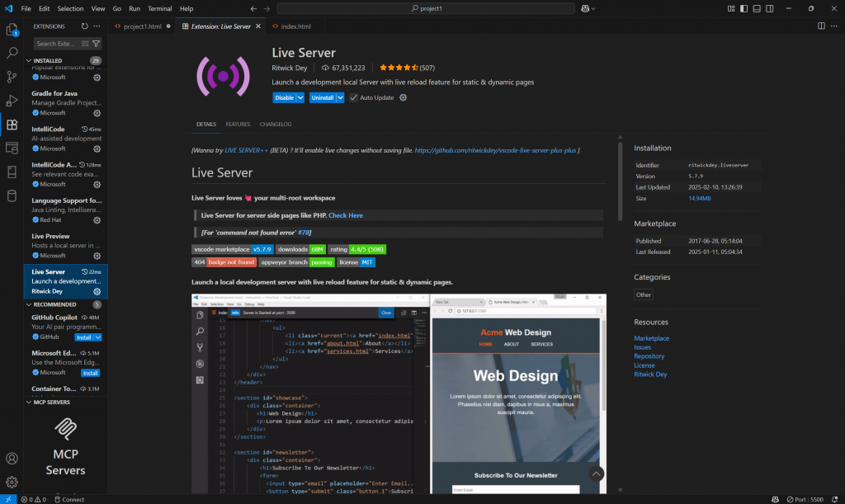Open Copilot menu dropdown chevron

[x=593, y=8]
